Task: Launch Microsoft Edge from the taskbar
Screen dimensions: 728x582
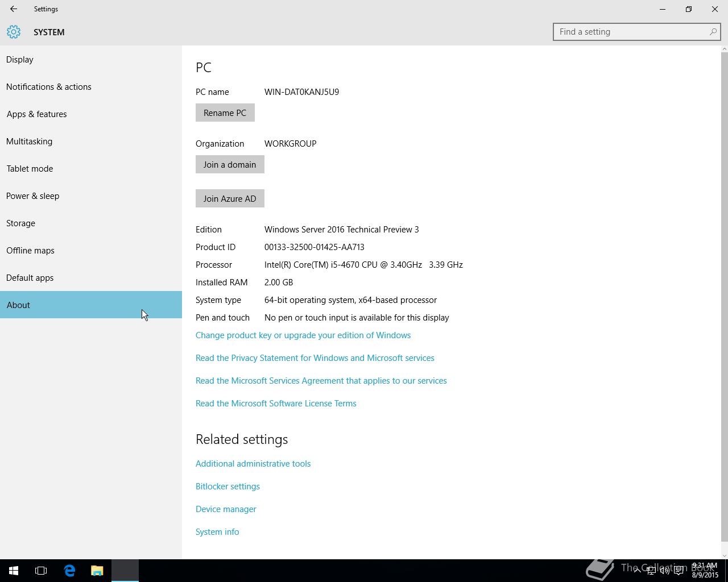Action: coord(69,571)
